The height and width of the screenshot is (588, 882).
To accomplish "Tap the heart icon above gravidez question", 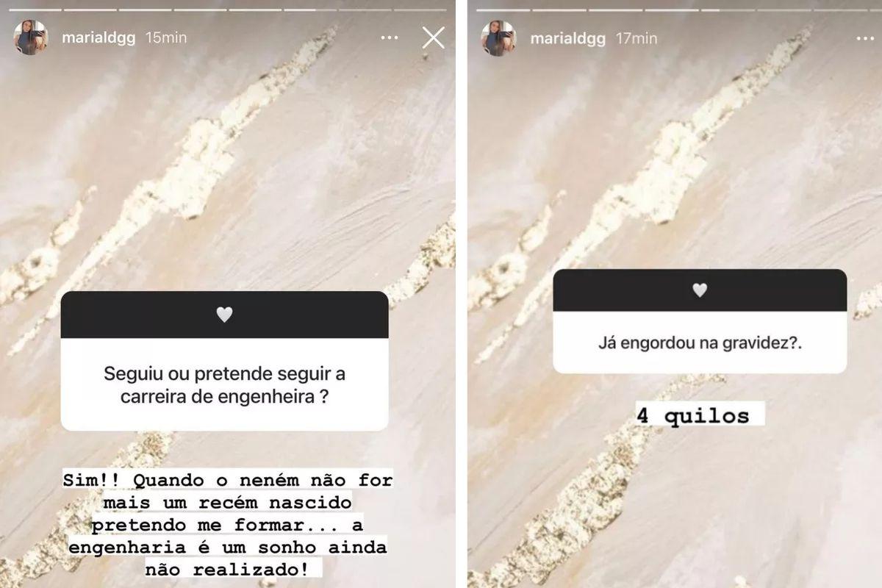I will pyautogui.click(x=700, y=290).
